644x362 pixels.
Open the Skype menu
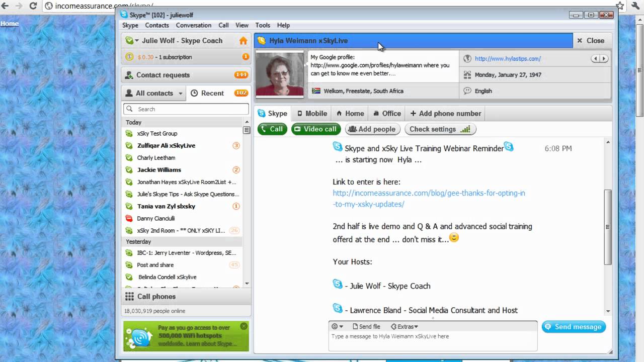point(130,25)
